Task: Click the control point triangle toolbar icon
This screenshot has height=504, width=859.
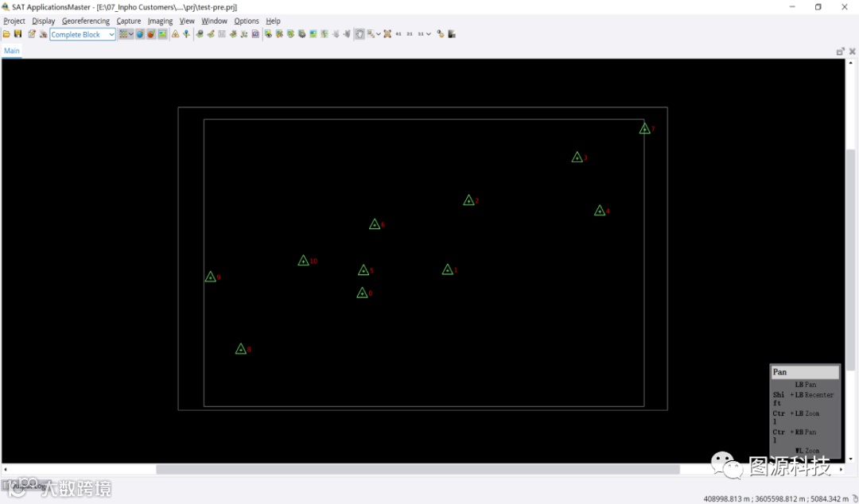Action: tap(175, 34)
